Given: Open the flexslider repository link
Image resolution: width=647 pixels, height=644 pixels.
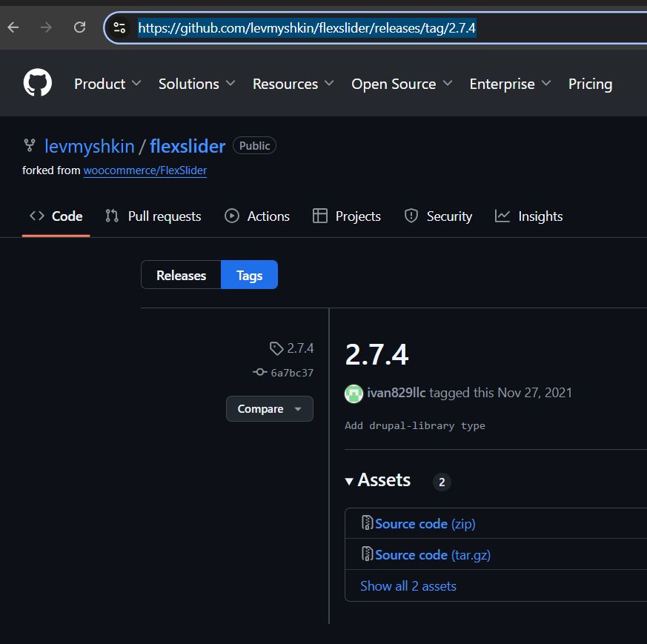Looking at the screenshot, I should click(x=188, y=146).
